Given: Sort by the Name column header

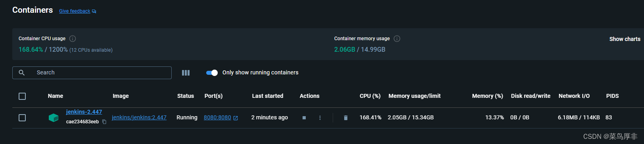Looking at the screenshot, I should click(x=56, y=96).
